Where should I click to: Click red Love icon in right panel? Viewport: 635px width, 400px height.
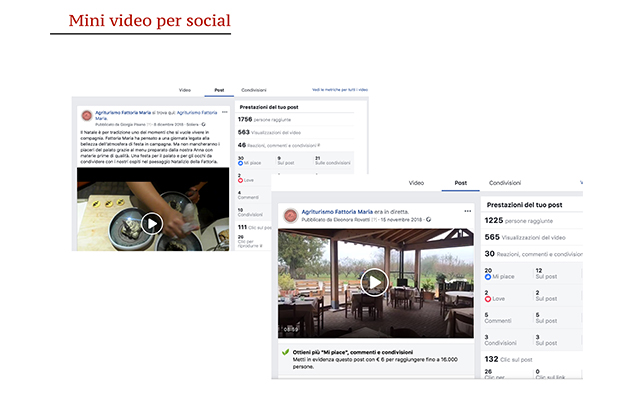pyautogui.click(x=488, y=299)
